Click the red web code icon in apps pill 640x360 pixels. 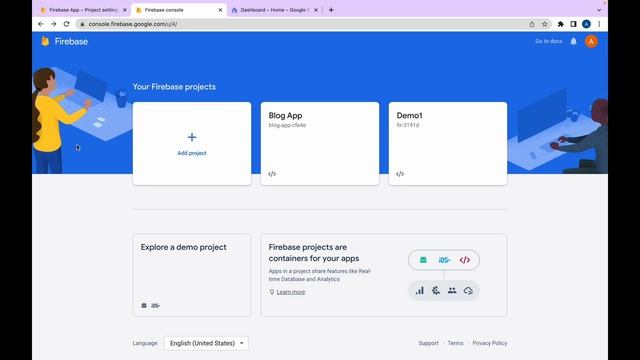[465, 260]
